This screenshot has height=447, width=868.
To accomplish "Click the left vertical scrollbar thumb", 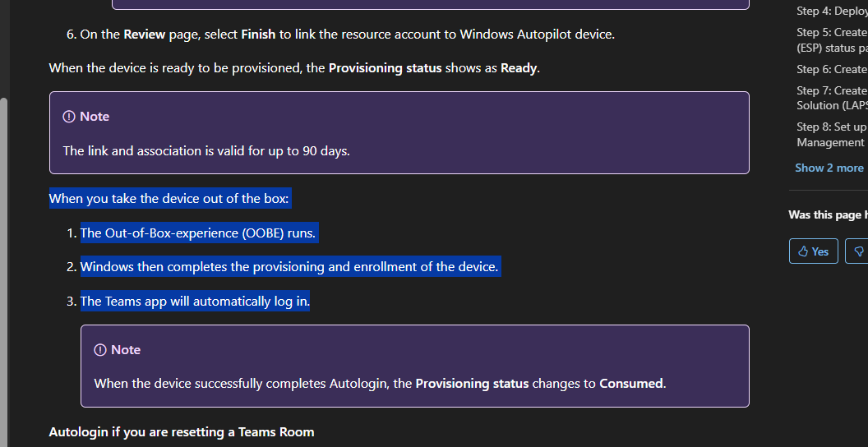I will tap(4, 271).
